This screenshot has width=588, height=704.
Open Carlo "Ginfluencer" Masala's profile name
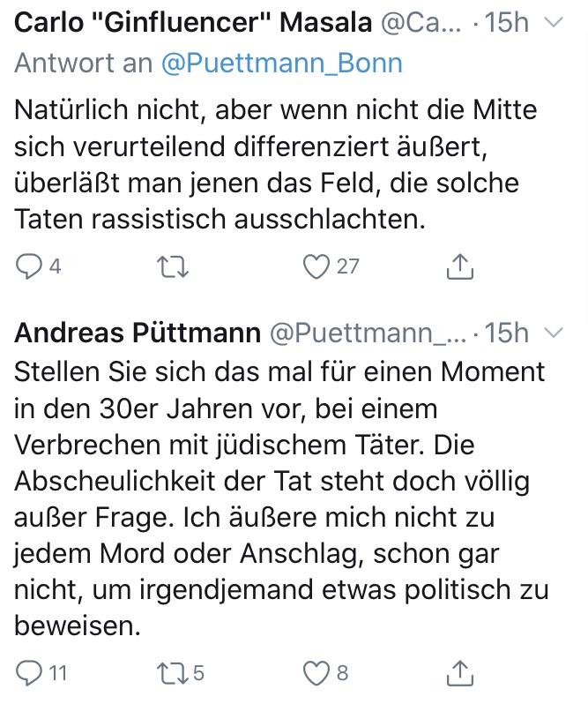coord(194,24)
